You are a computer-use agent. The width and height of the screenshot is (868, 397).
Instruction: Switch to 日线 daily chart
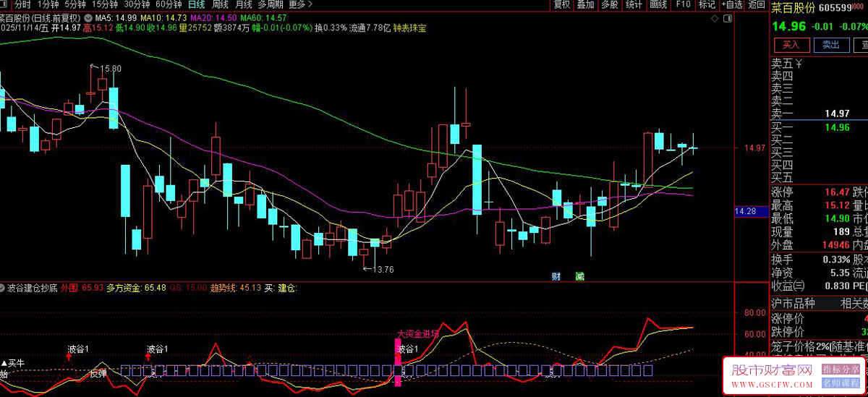point(196,4)
